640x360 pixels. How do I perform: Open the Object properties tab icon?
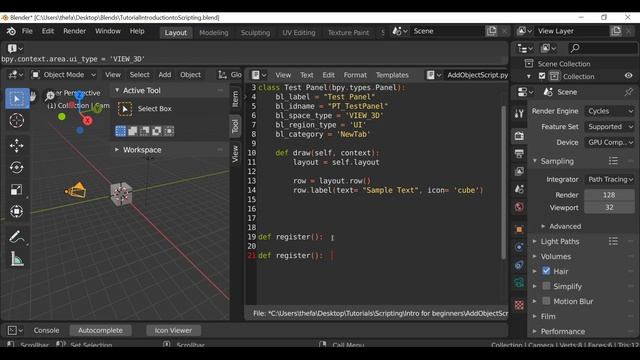click(x=519, y=229)
